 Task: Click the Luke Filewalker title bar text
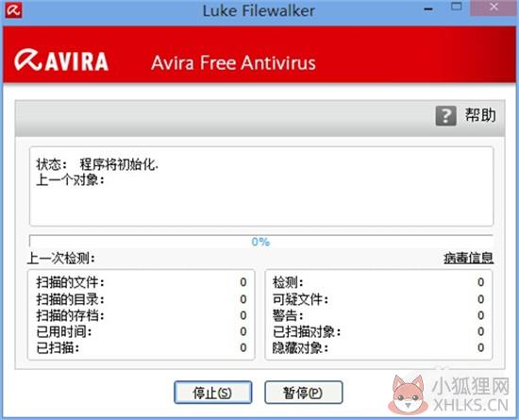259,10
